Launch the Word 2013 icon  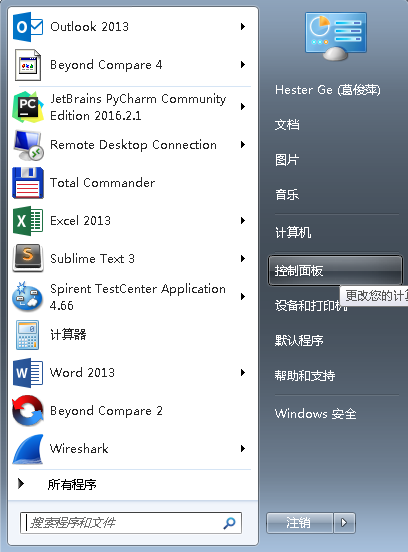(28, 373)
